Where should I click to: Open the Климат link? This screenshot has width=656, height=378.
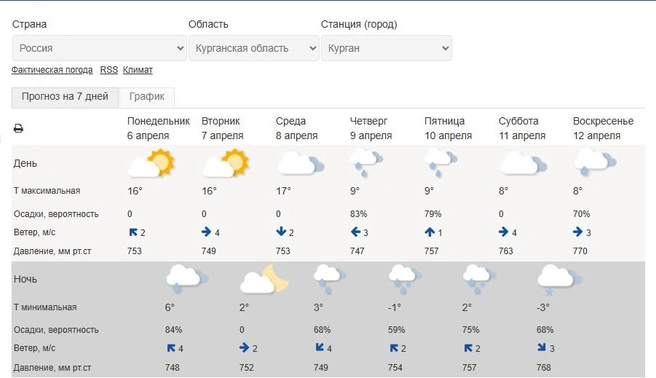pyautogui.click(x=138, y=70)
